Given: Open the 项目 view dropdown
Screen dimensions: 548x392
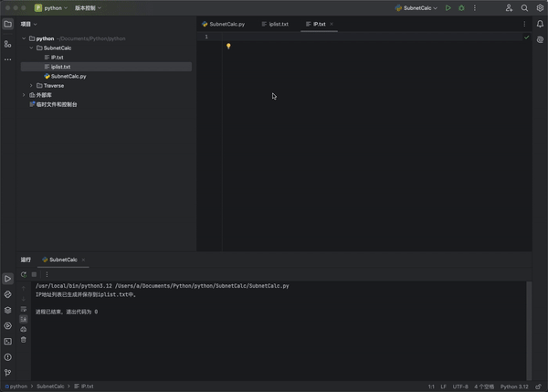Looking at the screenshot, I should pos(28,24).
